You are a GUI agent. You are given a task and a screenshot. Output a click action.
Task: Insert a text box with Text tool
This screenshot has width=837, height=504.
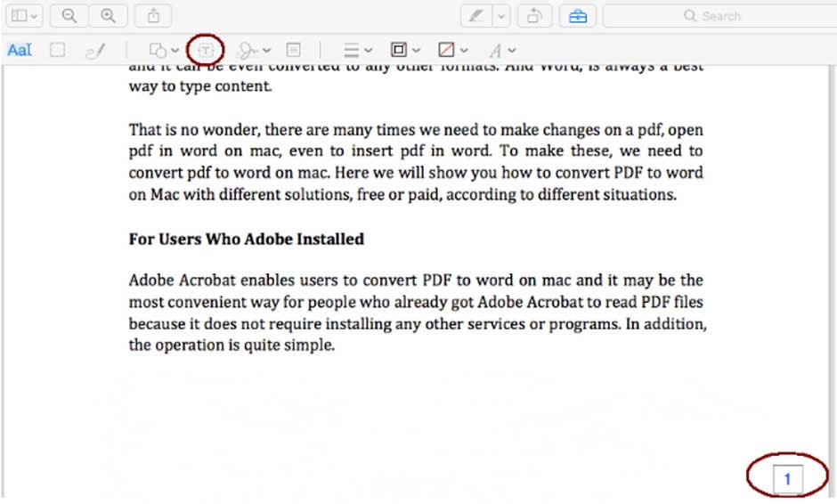[206, 50]
